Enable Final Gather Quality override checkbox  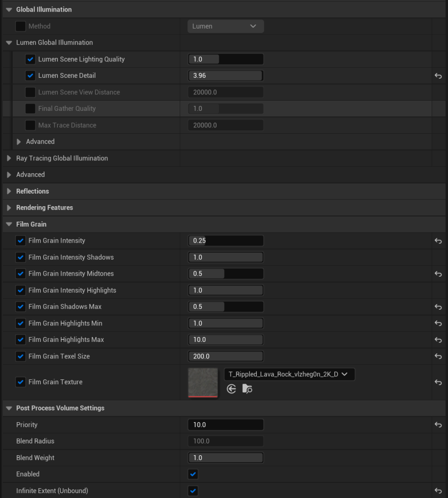coord(30,109)
